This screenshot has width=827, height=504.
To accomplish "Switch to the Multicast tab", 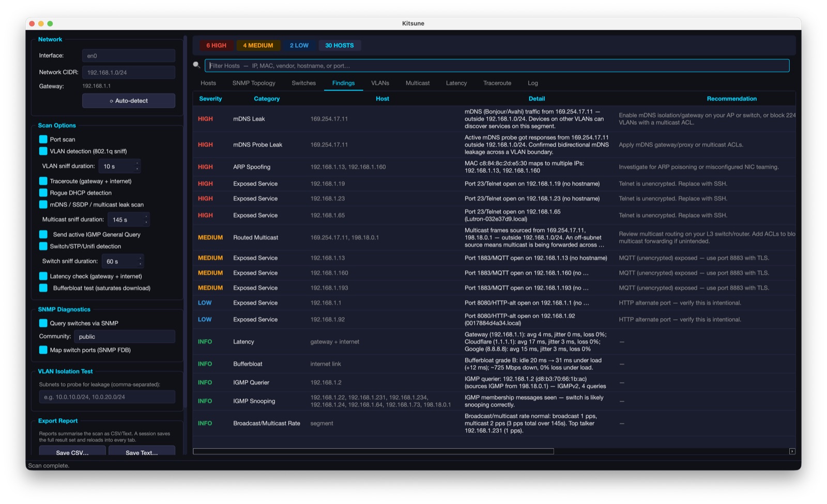I will (418, 83).
